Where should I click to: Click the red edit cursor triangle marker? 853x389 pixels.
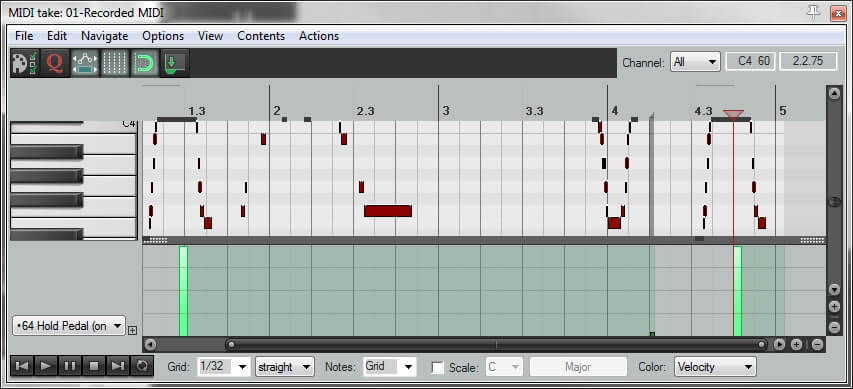[x=733, y=114]
